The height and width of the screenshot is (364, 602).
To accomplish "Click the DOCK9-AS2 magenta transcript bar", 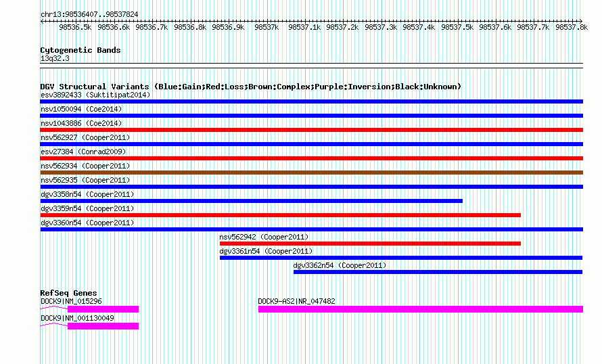I will (421, 309).
